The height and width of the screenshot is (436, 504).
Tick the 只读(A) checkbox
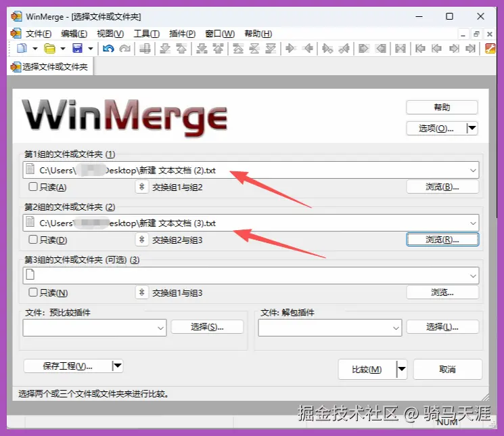click(x=32, y=187)
